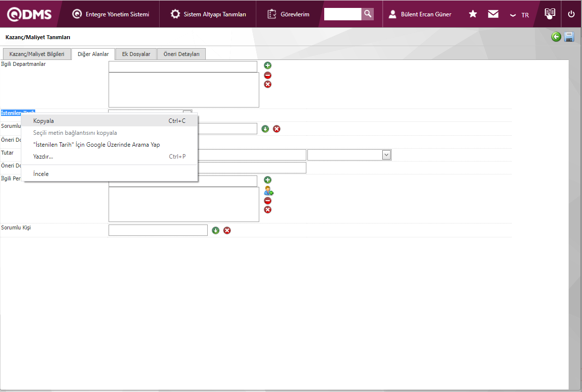582x392 pixels.
Task: Expand the TR language selector
Action: coord(519,15)
